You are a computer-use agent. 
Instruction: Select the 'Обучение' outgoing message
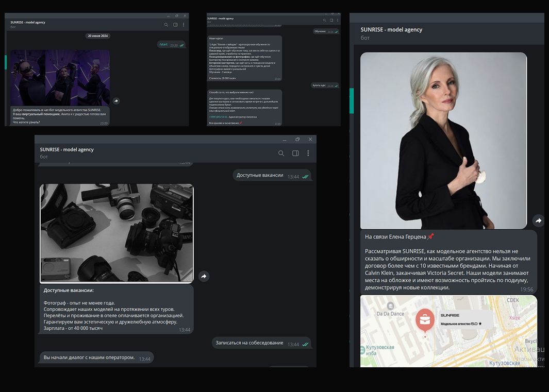tap(326, 31)
